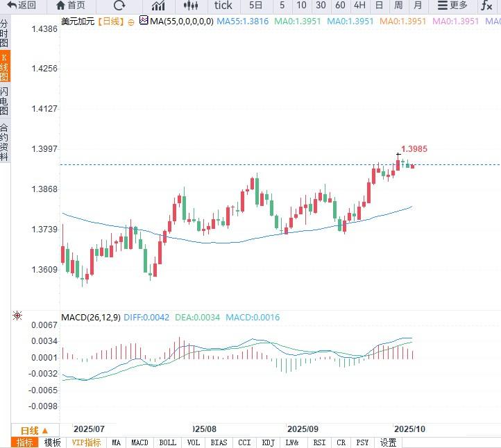
Task: Open the 设置 settings button
Action: [388, 442]
